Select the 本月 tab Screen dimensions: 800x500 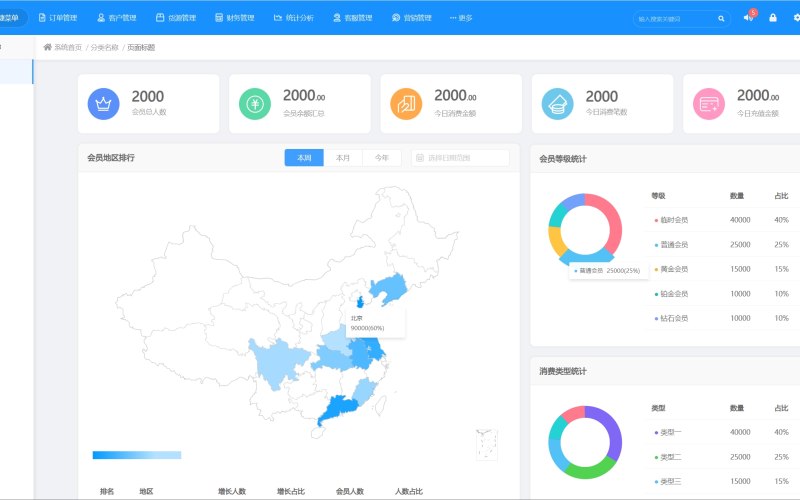point(343,158)
